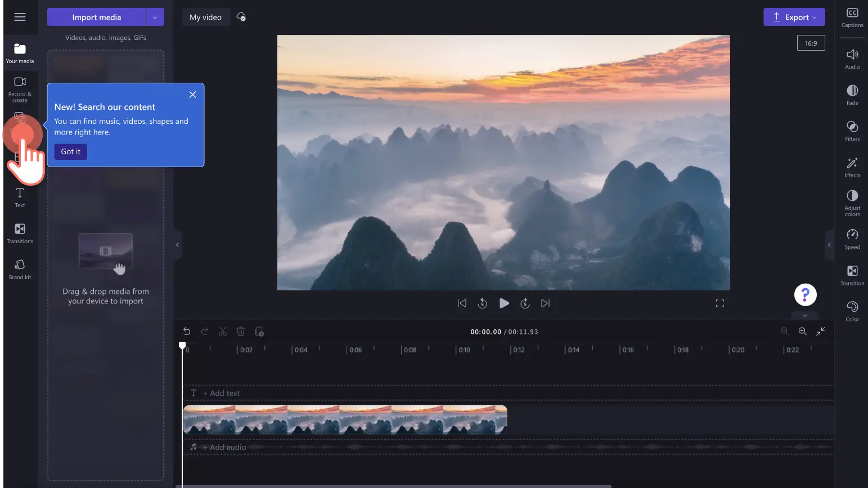
Task: Click the Import media button
Action: click(96, 17)
